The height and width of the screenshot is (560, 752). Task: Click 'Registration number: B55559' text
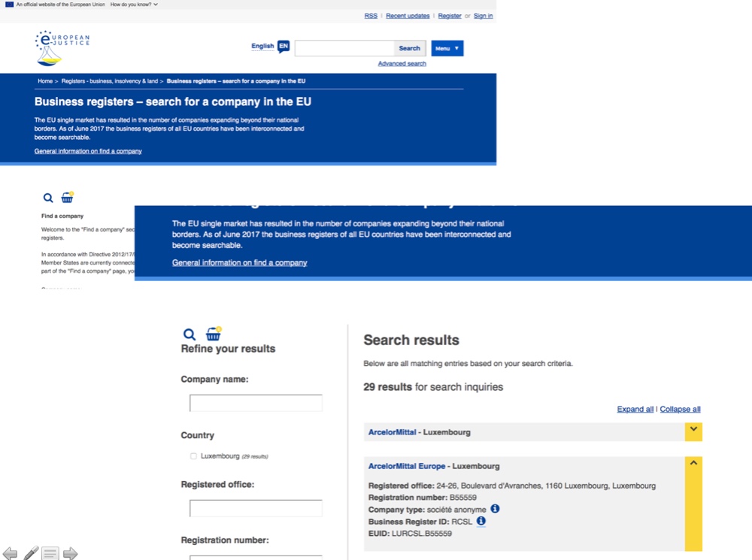click(423, 498)
